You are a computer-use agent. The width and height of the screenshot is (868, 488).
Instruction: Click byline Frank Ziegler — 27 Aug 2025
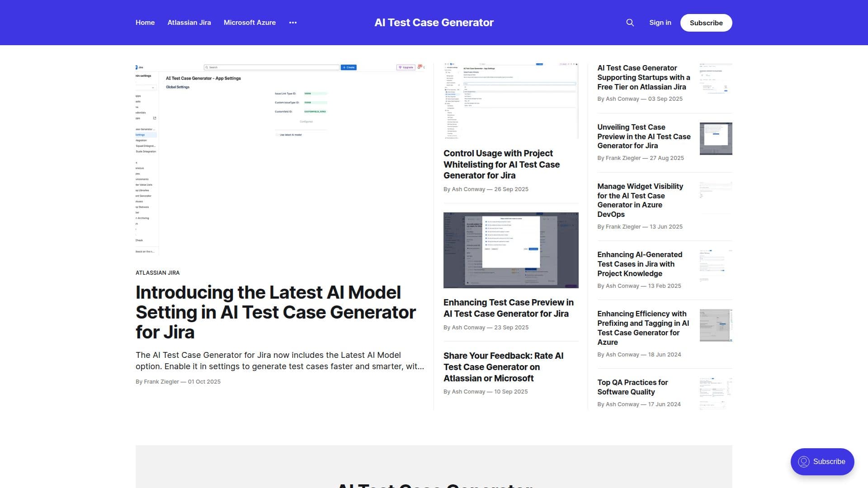point(641,158)
